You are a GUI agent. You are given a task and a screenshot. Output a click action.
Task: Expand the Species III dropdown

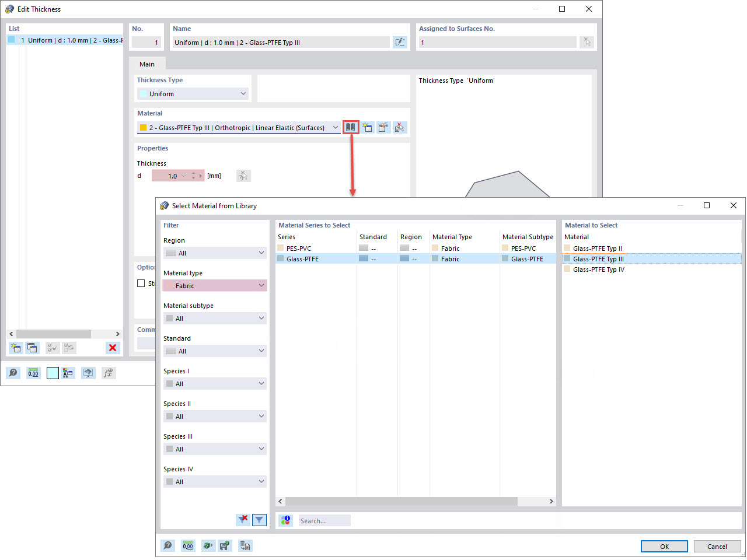tap(215, 449)
